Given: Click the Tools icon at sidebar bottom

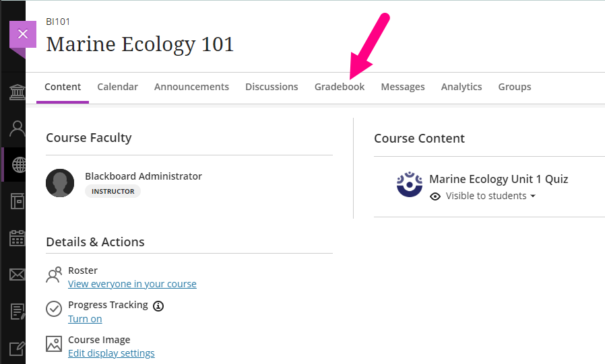Looking at the screenshot, I should pos(17,348).
